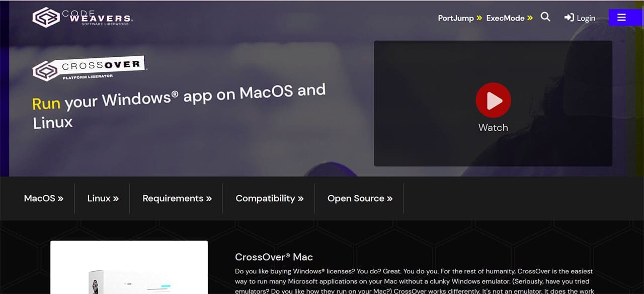Open the Open Source navigation item
The image size is (644, 294).
click(x=360, y=199)
